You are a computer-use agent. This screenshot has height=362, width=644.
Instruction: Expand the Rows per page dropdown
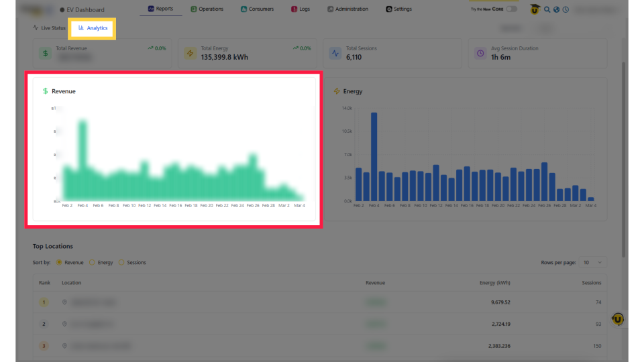(592, 263)
